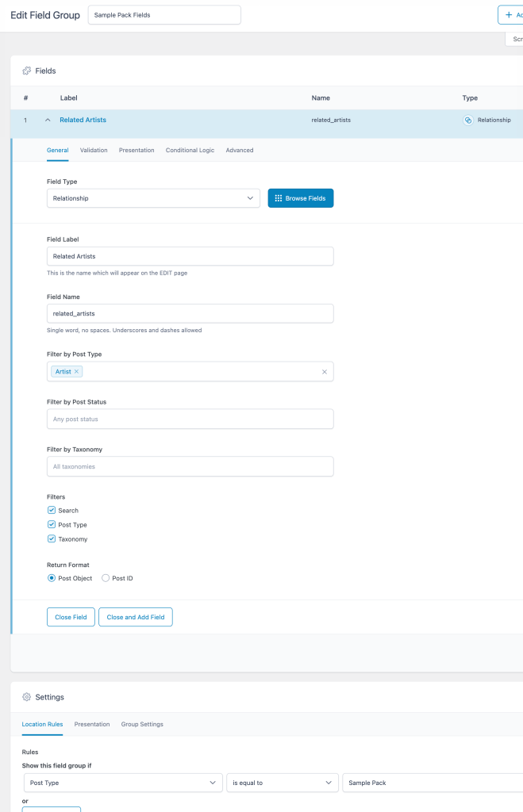Open the Post Type location rule dropdown
523x812 pixels.
click(122, 783)
